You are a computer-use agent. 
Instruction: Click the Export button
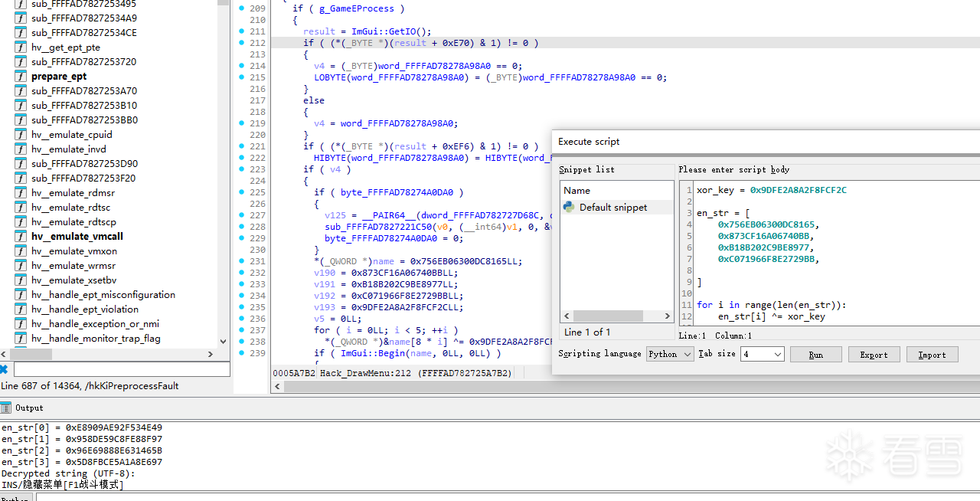874,355
